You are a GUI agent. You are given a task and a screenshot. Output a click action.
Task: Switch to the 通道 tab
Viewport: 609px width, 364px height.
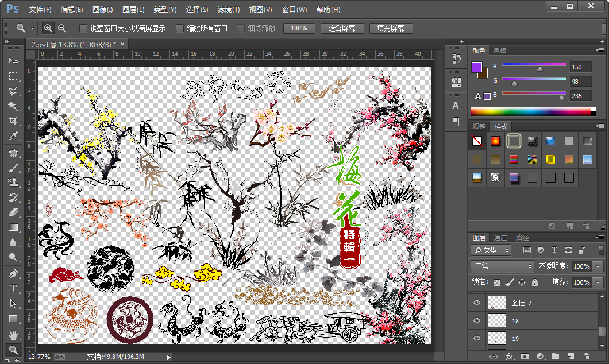point(500,238)
